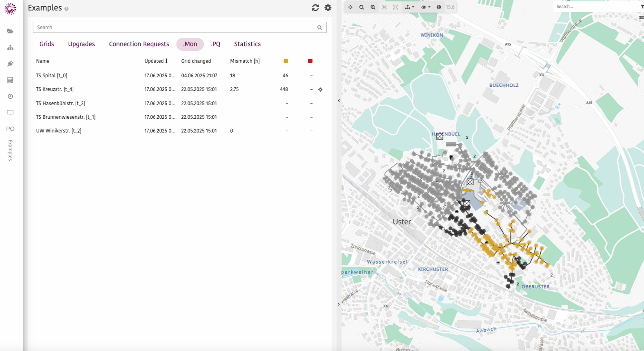
Task: Open the monitor icon in the left sidebar
Action: pyautogui.click(x=10, y=112)
